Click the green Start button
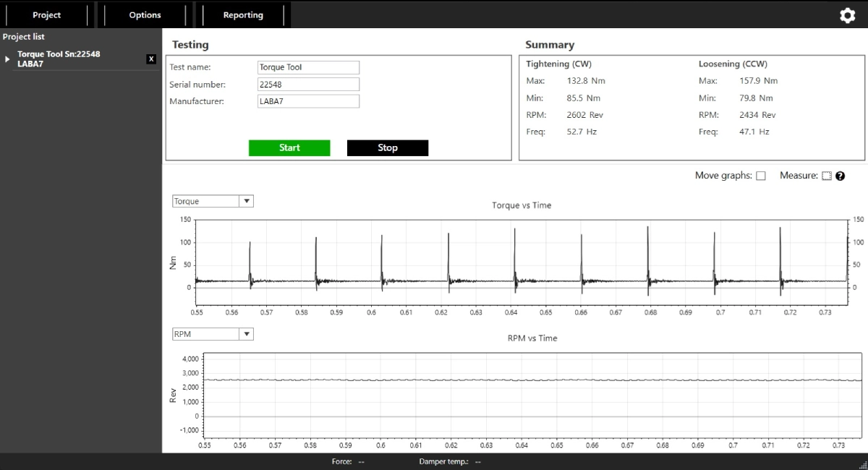This screenshot has width=868, height=470. 289,148
